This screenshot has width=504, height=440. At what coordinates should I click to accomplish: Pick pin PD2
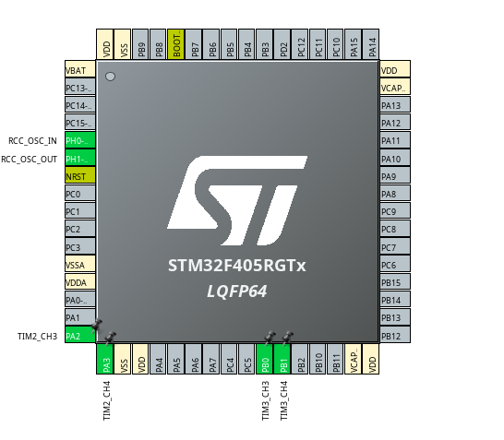[282, 44]
